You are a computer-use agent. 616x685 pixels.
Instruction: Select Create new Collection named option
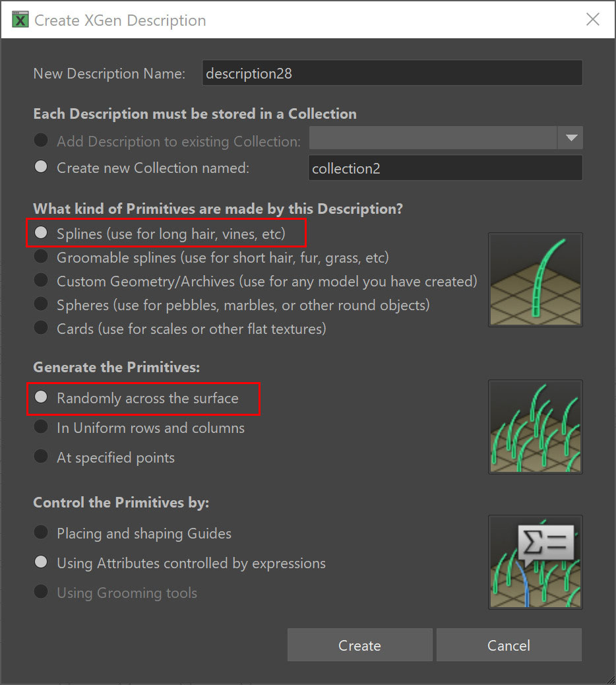[x=40, y=168]
